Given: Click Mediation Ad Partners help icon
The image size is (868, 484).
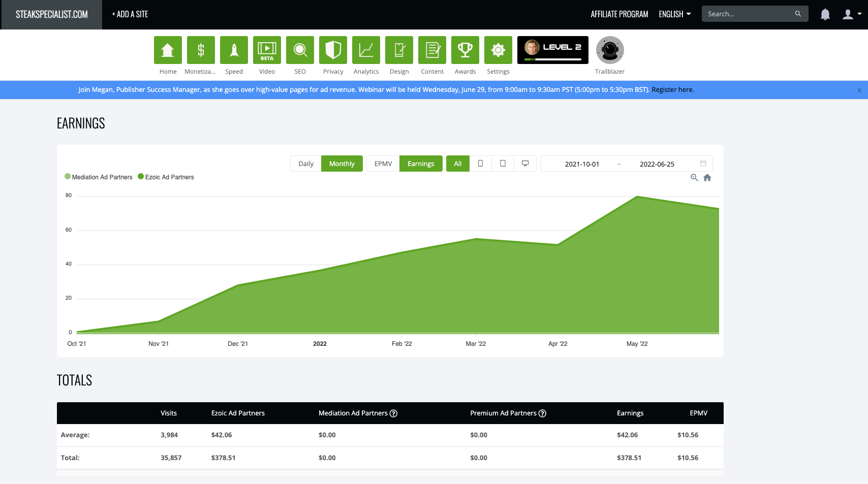Looking at the screenshot, I should click(393, 413).
